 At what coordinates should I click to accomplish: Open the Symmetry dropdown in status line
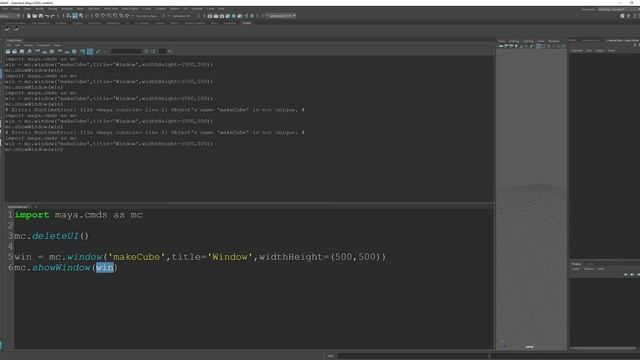point(183,16)
